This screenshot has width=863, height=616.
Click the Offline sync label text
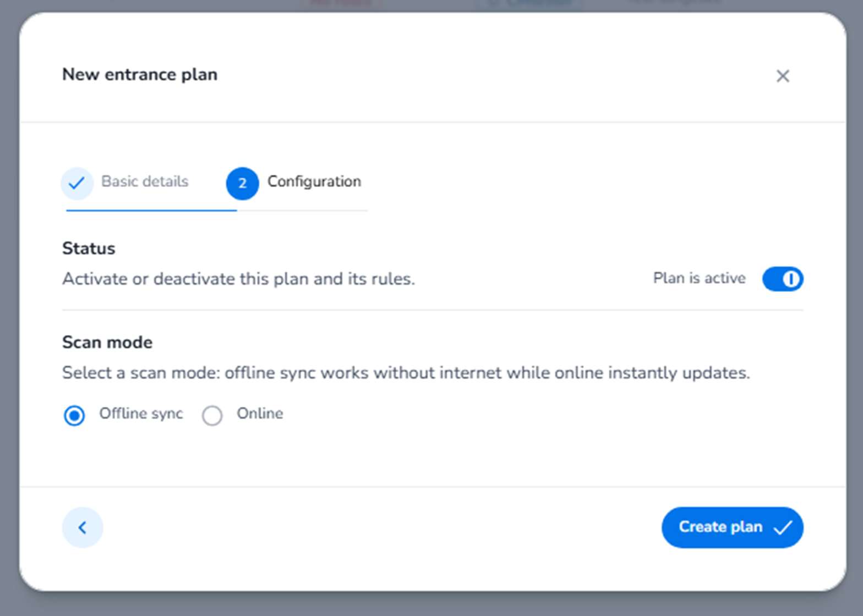pyautogui.click(x=141, y=414)
